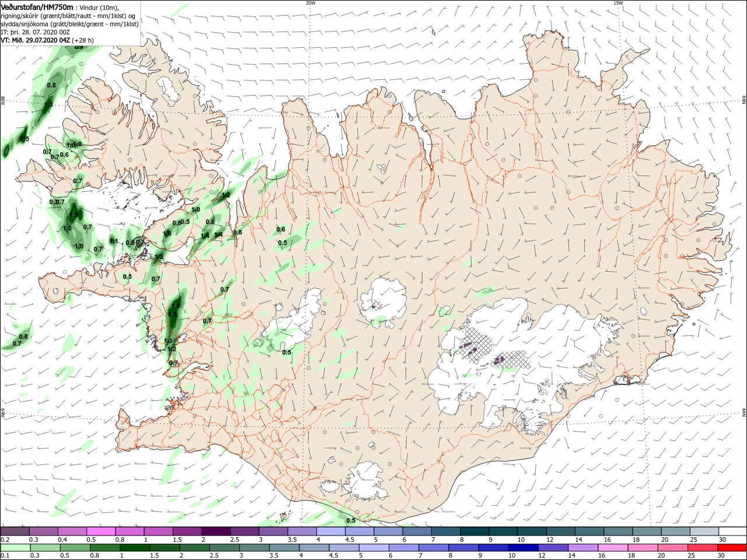Viewport: 747px width, 560px height.
Task: Click the 12 label in the lower legend row
Action: [x=542, y=556]
